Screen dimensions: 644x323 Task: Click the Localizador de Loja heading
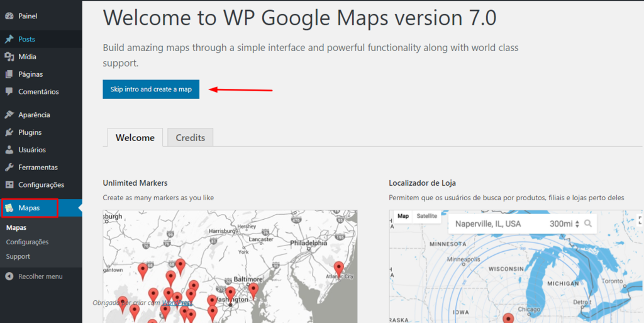tap(422, 183)
